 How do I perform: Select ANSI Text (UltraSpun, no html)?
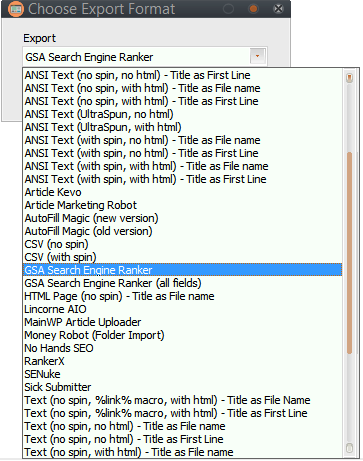183,114
